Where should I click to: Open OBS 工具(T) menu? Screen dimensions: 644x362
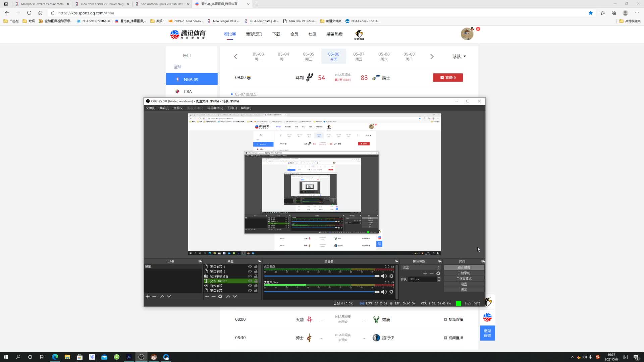[232, 108]
